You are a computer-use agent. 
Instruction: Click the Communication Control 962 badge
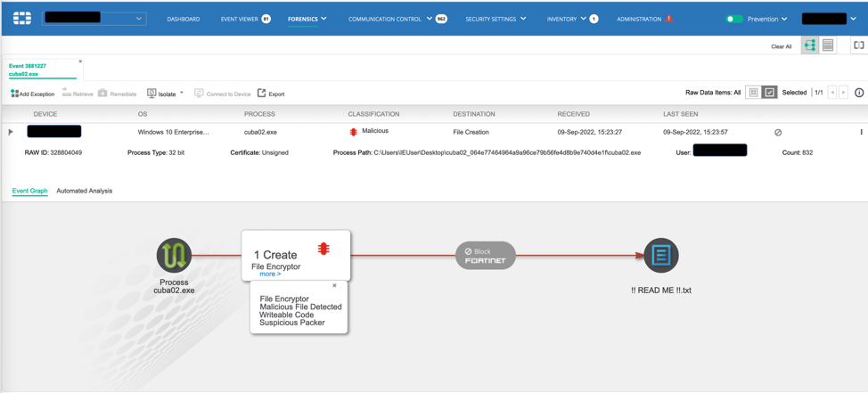(x=441, y=19)
